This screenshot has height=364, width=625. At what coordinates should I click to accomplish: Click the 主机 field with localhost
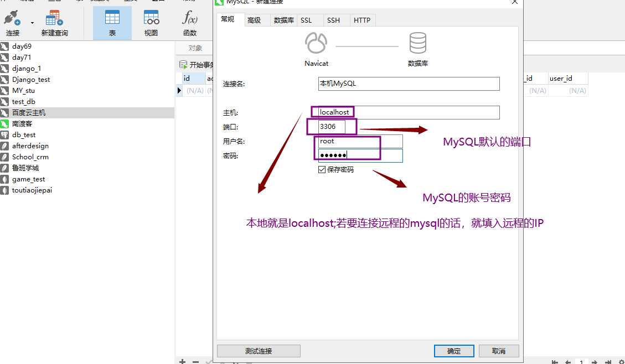[409, 112]
